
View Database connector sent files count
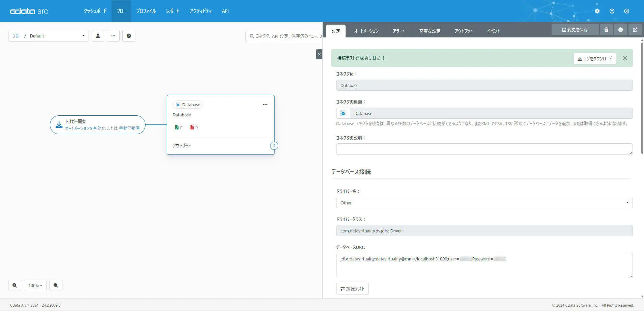[179, 128]
